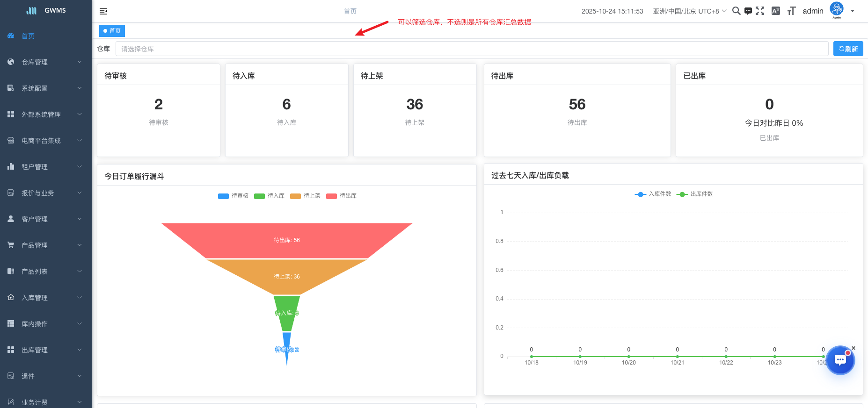The width and height of the screenshot is (868, 408).
Task: Open the 亚洲/中国/北京 UTC+8 timezone dropdown
Action: [689, 11]
